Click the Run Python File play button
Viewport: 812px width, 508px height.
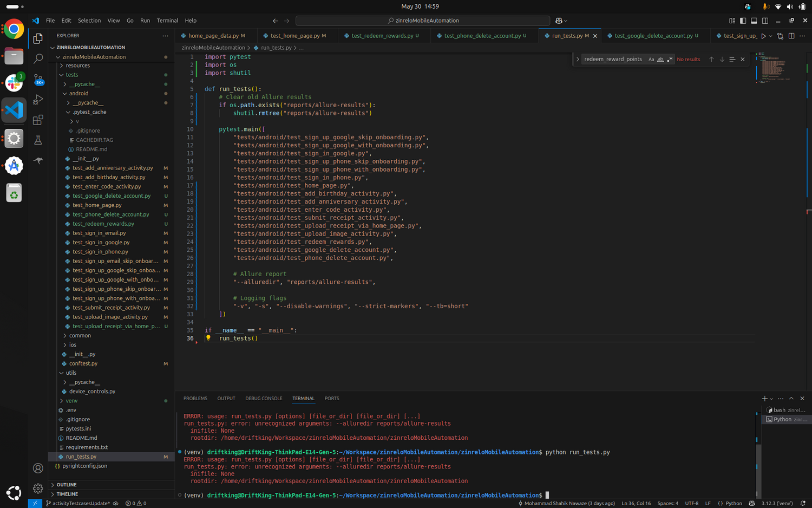(x=763, y=36)
